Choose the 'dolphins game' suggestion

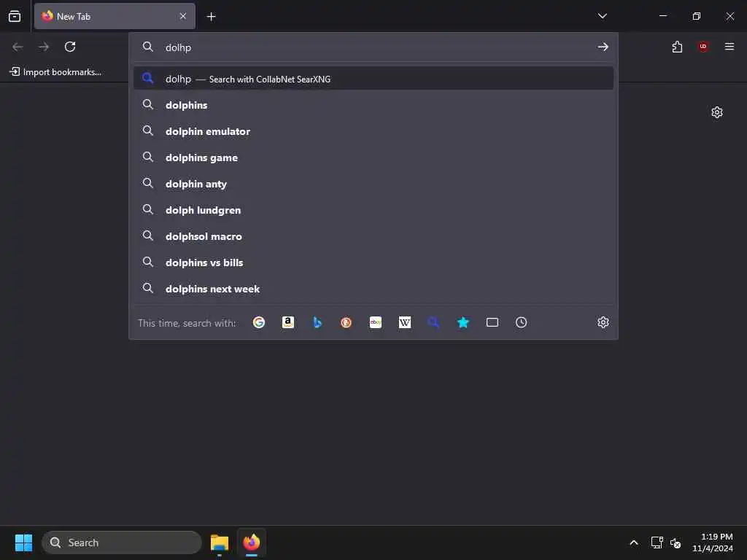[373, 157]
